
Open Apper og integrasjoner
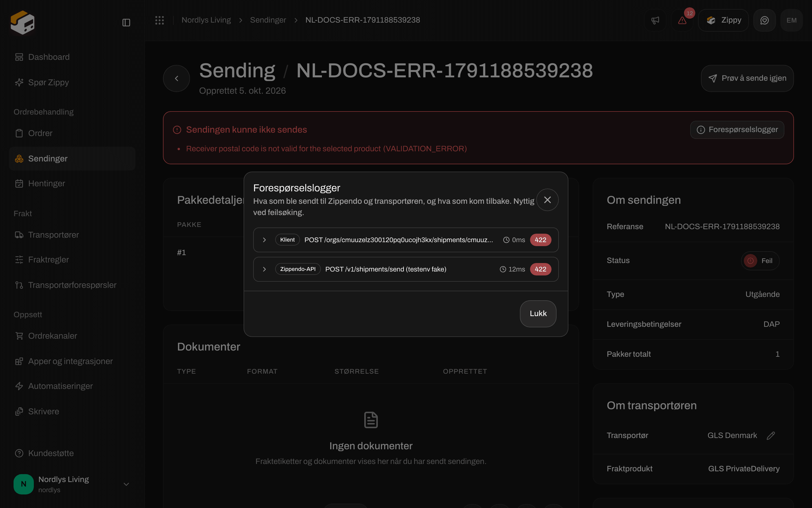[72, 361]
